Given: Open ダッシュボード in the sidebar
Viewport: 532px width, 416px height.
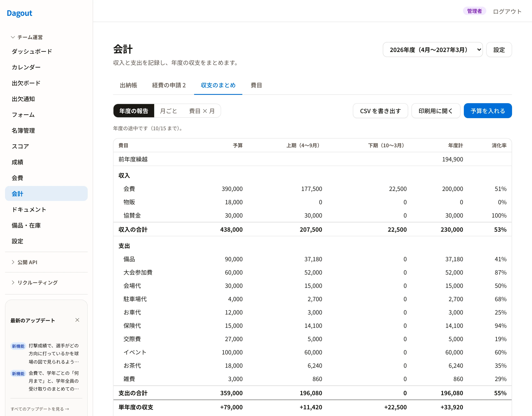Looking at the screenshot, I should [x=46, y=51].
